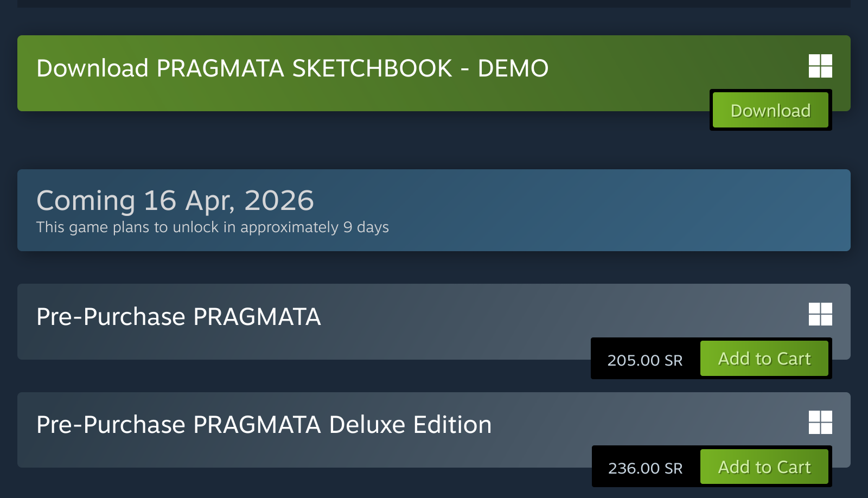Screen dimensions: 868x498
Task: Click the Windows icon on the Deluxe Edition row
Action: coord(820,422)
